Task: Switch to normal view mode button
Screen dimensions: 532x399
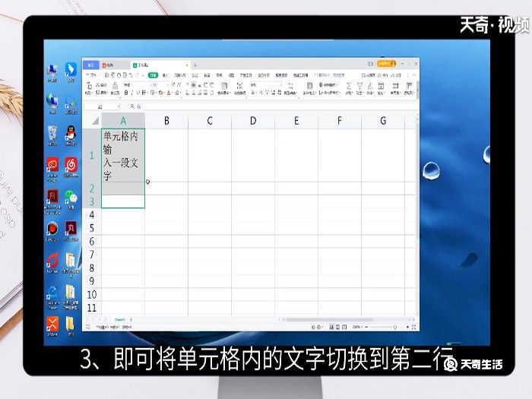Action: [x=331, y=327]
